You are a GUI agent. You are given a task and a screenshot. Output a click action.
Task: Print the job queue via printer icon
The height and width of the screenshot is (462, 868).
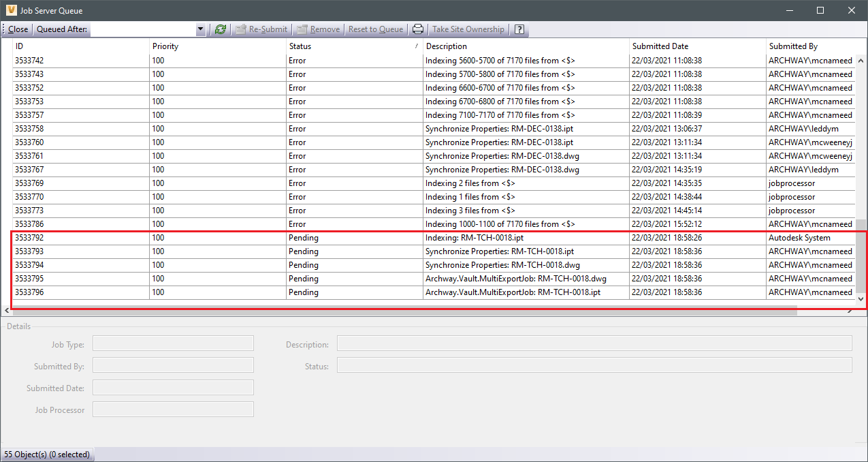[418, 29]
